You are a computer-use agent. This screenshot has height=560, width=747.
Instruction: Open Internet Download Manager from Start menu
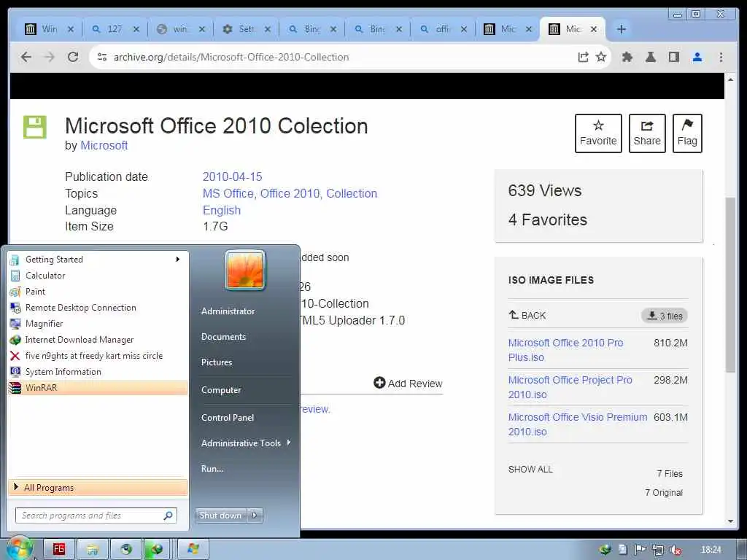[98, 340]
